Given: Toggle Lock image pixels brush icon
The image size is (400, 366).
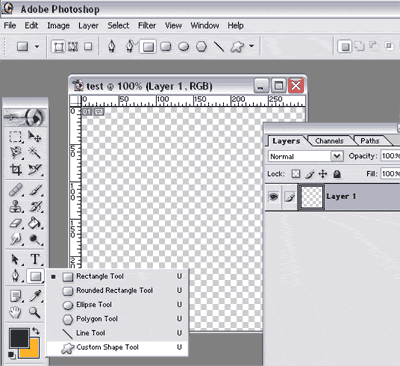Looking at the screenshot, I should coord(310,174).
